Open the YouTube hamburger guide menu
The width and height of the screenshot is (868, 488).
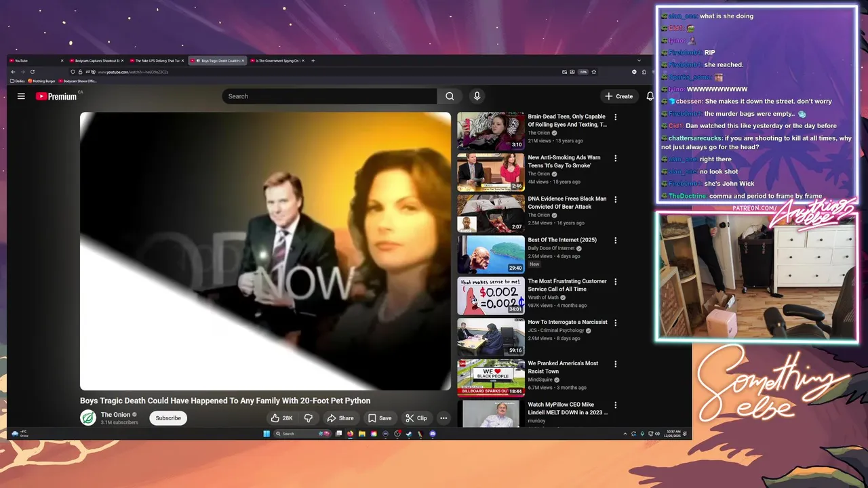click(x=21, y=96)
